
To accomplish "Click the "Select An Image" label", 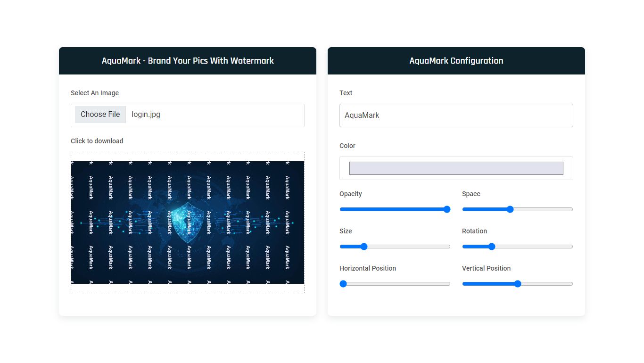I will [x=95, y=93].
